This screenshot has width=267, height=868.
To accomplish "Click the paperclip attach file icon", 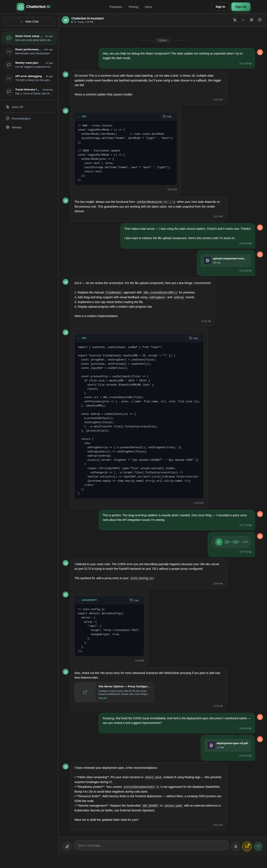I will click(x=67, y=846).
